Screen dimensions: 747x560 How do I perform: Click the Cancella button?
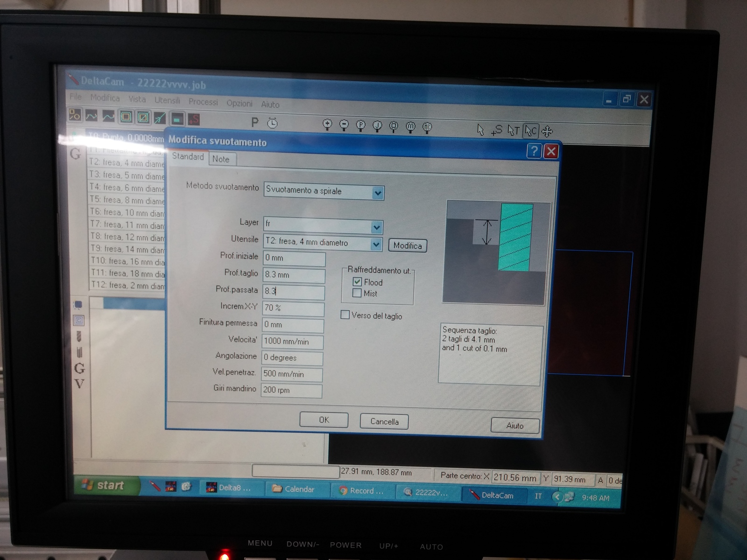coord(384,421)
